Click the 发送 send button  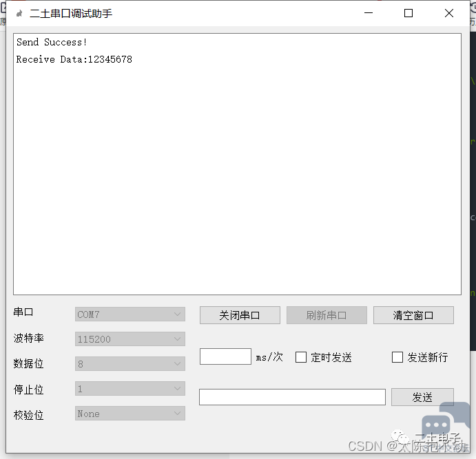(x=422, y=397)
